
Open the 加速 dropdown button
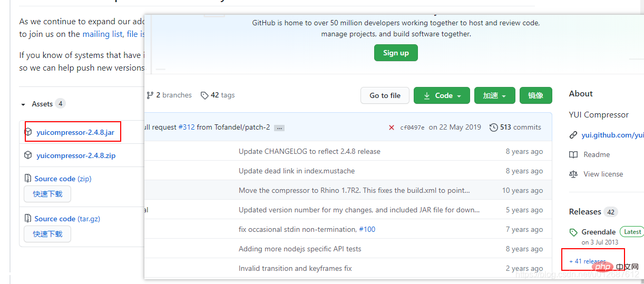(x=494, y=95)
